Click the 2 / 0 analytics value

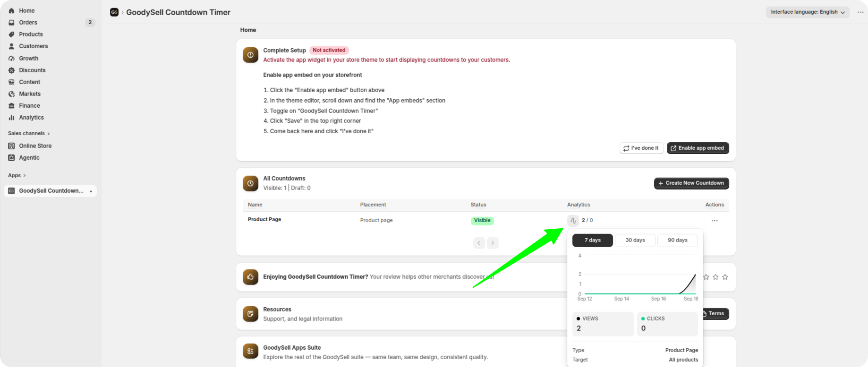(x=587, y=220)
